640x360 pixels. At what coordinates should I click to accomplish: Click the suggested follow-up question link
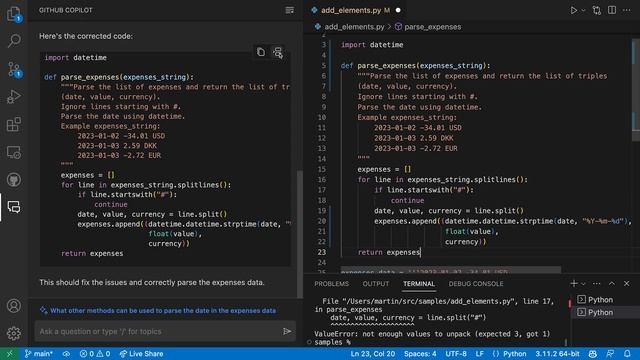tap(162, 311)
